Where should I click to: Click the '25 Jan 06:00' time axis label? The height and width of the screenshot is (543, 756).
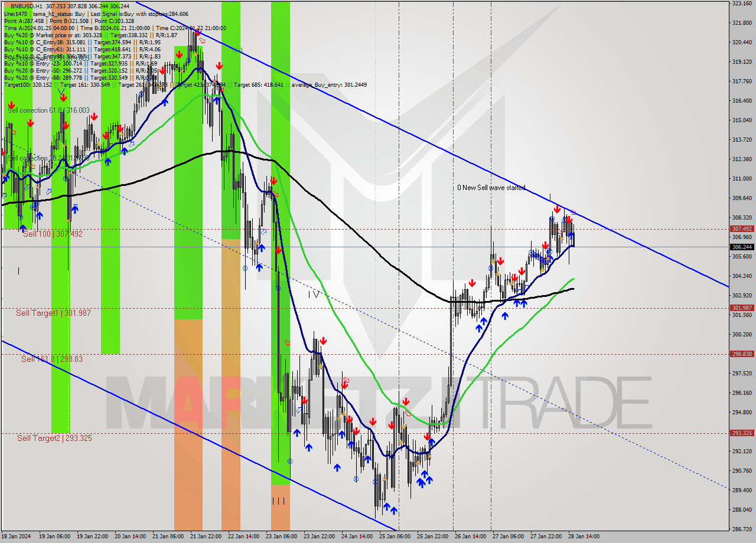pyautogui.click(x=395, y=537)
